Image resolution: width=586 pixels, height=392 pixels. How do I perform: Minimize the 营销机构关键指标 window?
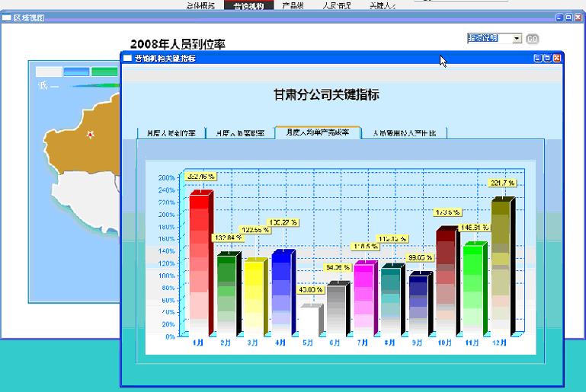point(537,58)
